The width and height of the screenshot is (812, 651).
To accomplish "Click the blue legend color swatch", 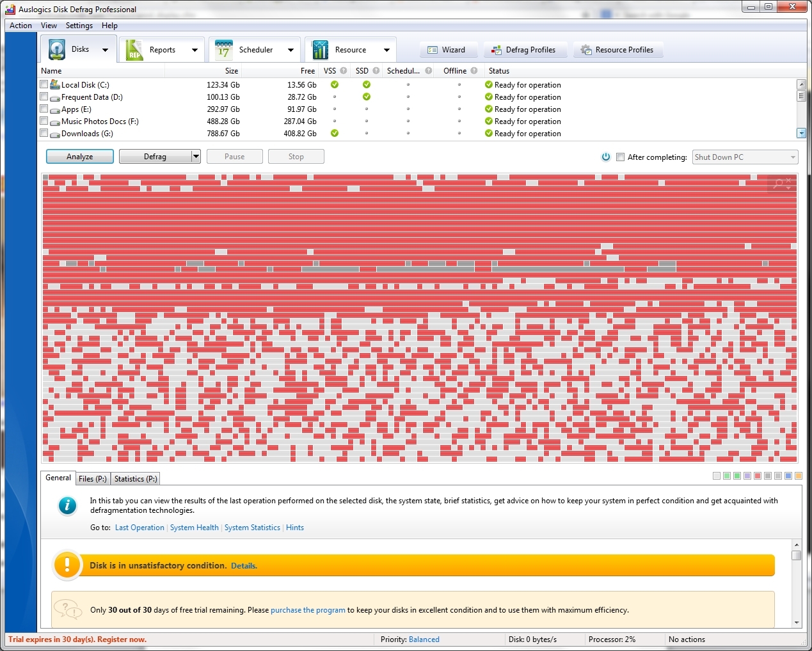I will pos(788,476).
